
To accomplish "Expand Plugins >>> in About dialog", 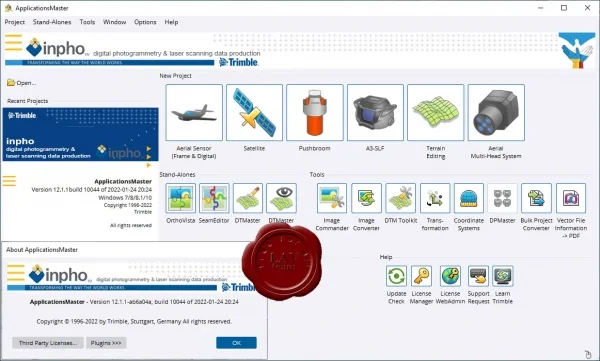I will pyautogui.click(x=106, y=343).
